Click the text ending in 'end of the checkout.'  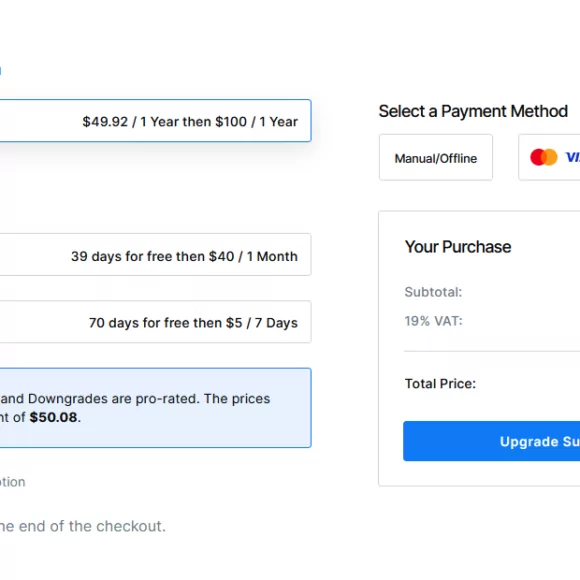82,526
